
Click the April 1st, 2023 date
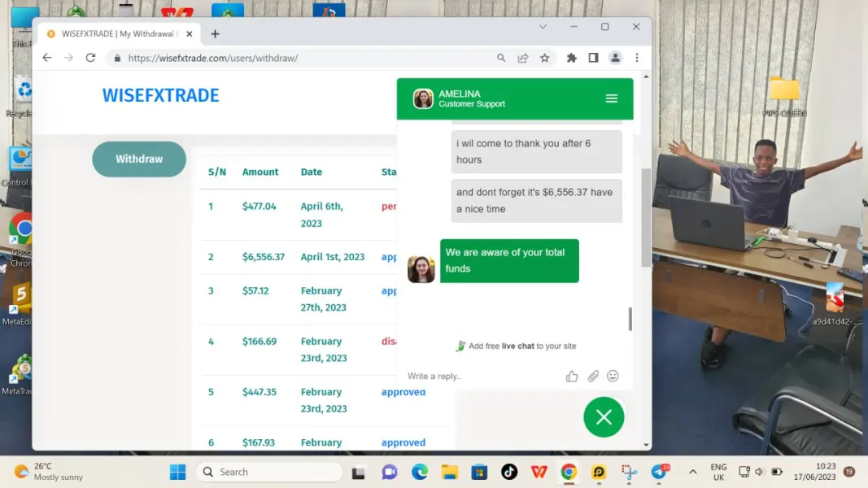(x=333, y=257)
